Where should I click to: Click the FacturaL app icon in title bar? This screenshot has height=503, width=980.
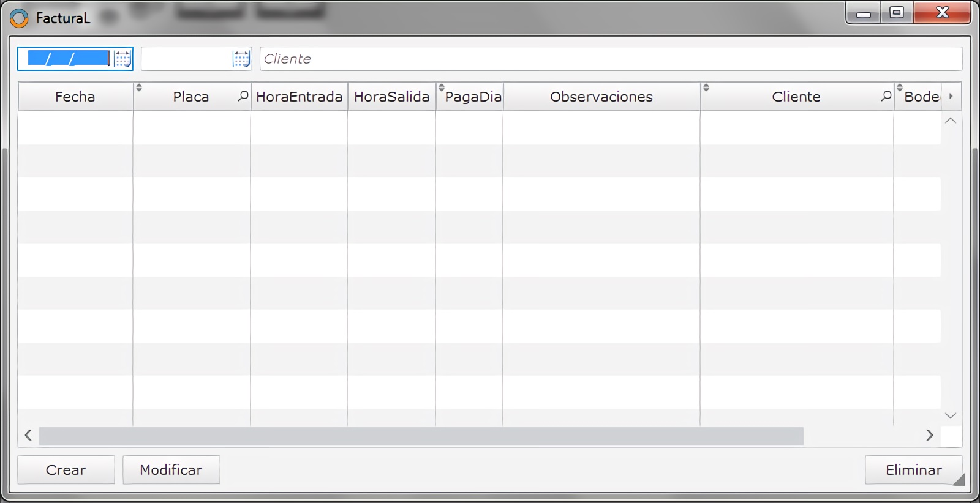(19, 18)
